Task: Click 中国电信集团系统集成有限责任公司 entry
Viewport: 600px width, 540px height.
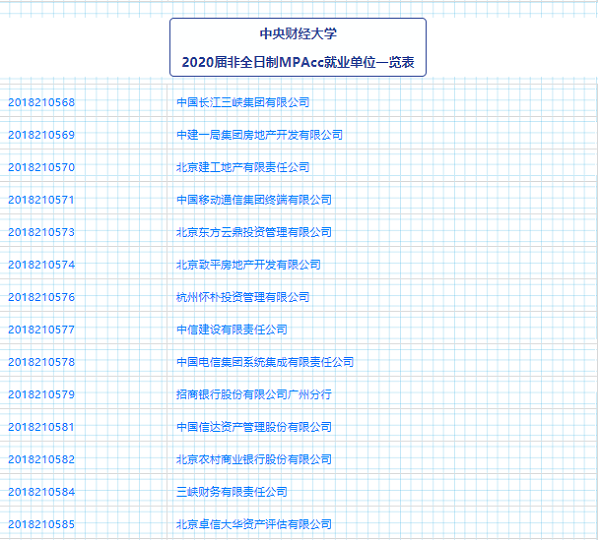Action: coord(265,362)
